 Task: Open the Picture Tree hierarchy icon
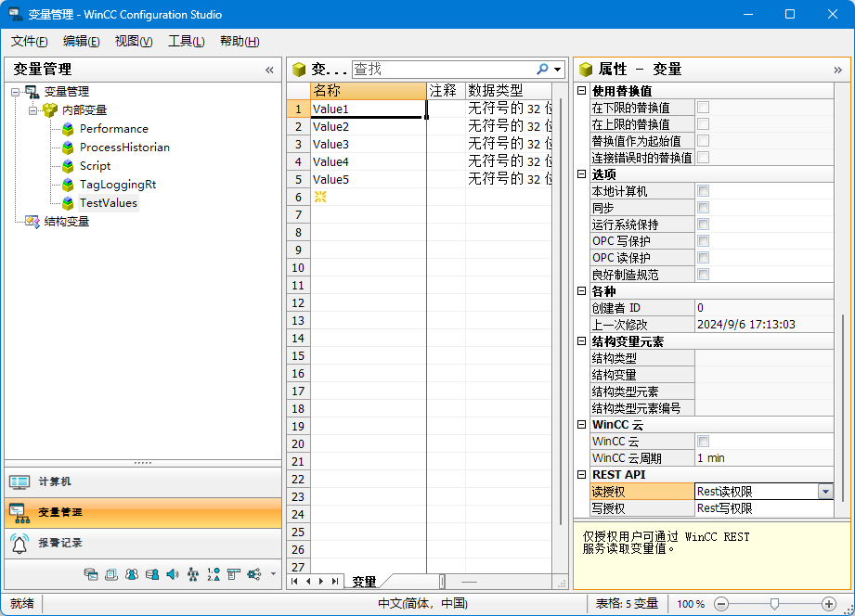coord(193,574)
